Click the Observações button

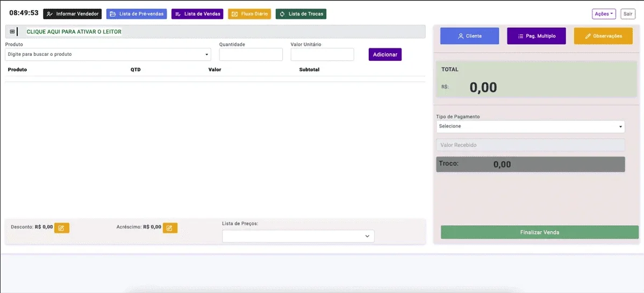(x=603, y=36)
